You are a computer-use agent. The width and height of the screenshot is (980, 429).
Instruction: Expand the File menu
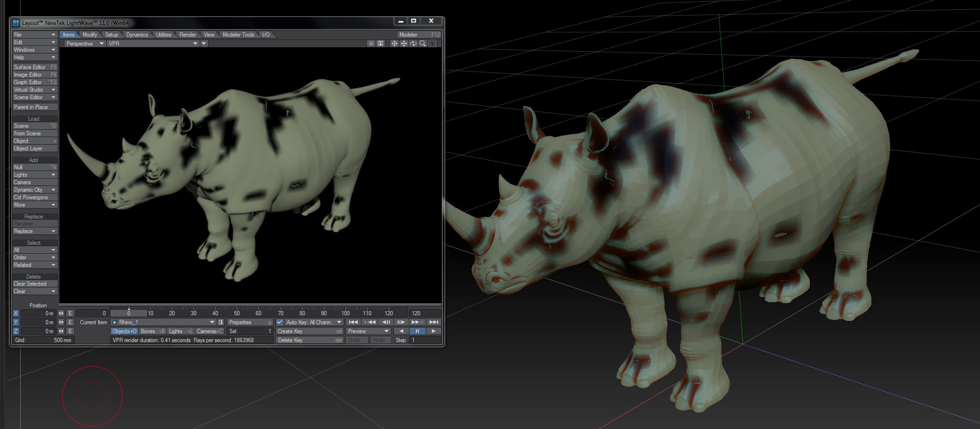[35, 35]
